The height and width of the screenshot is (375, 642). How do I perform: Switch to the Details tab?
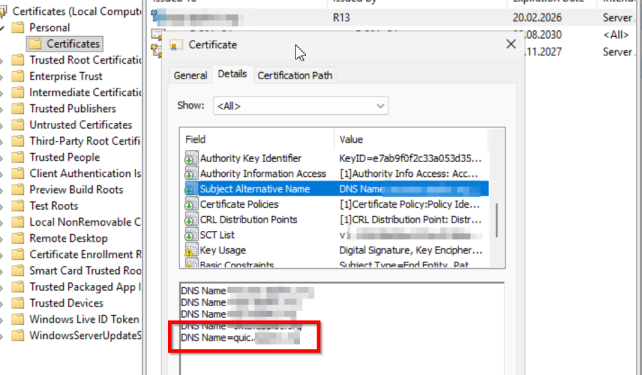[x=232, y=74]
